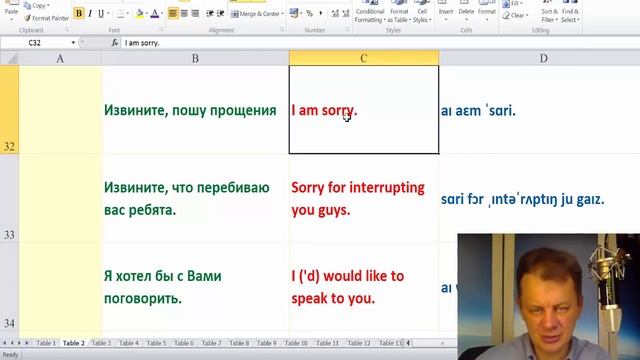Open Cell Styles gallery
Screen dimensions: 640x360
pyautogui.click(x=422, y=12)
